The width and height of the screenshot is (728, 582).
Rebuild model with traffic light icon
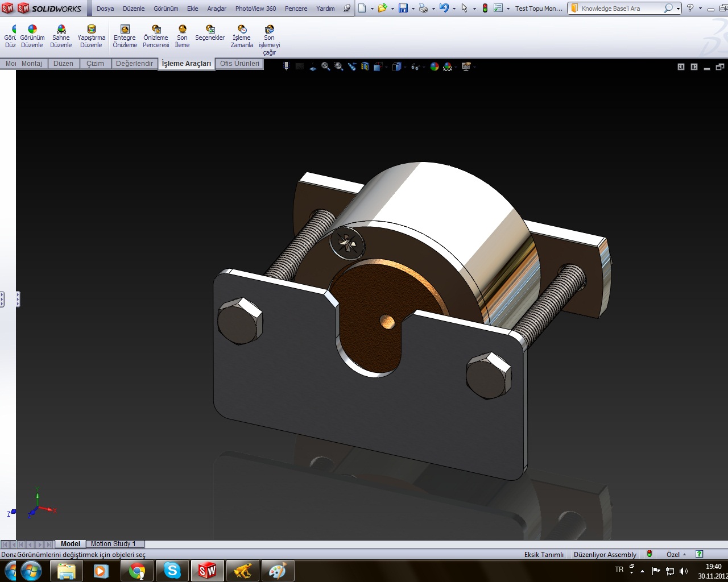[x=485, y=8]
